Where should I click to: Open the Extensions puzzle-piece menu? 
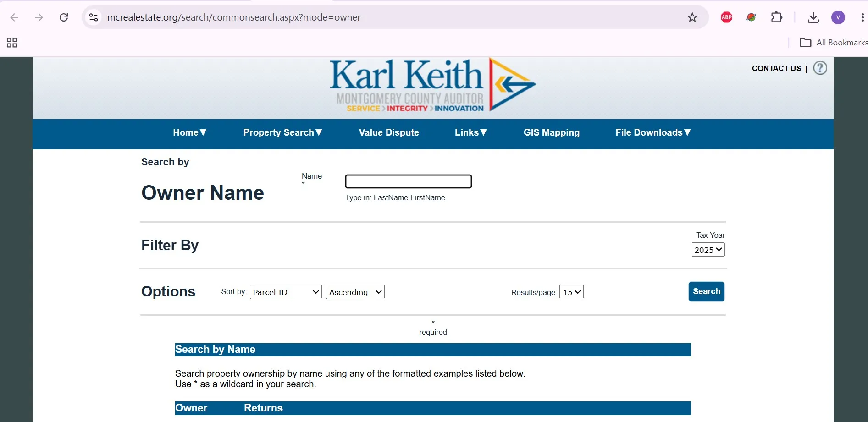pyautogui.click(x=776, y=17)
